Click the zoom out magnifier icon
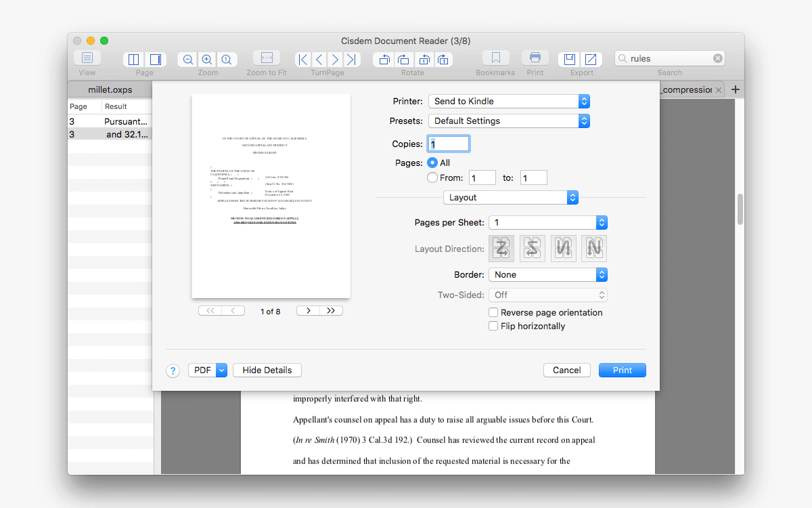The height and width of the screenshot is (508, 812). [188, 60]
